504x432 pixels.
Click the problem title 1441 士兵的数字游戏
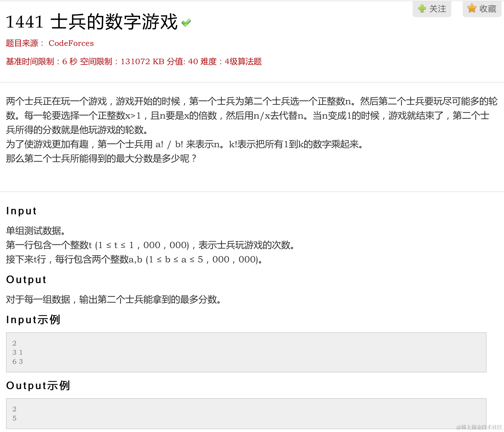click(x=92, y=22)
